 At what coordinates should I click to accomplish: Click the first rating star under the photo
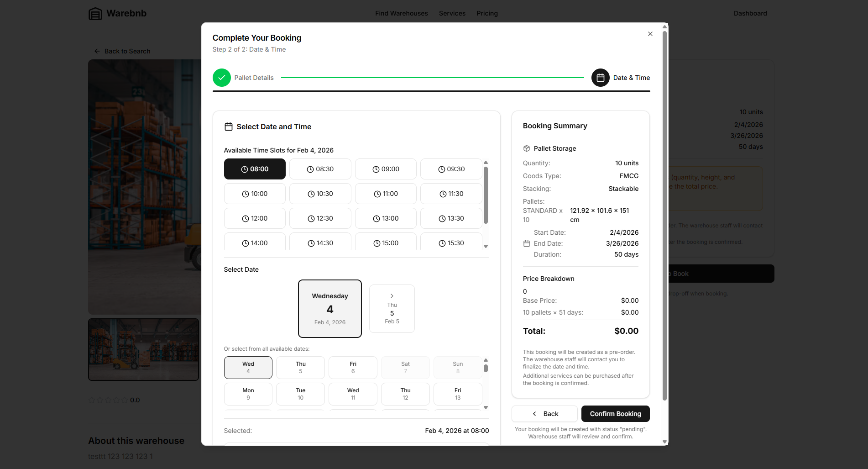point(92,400)
